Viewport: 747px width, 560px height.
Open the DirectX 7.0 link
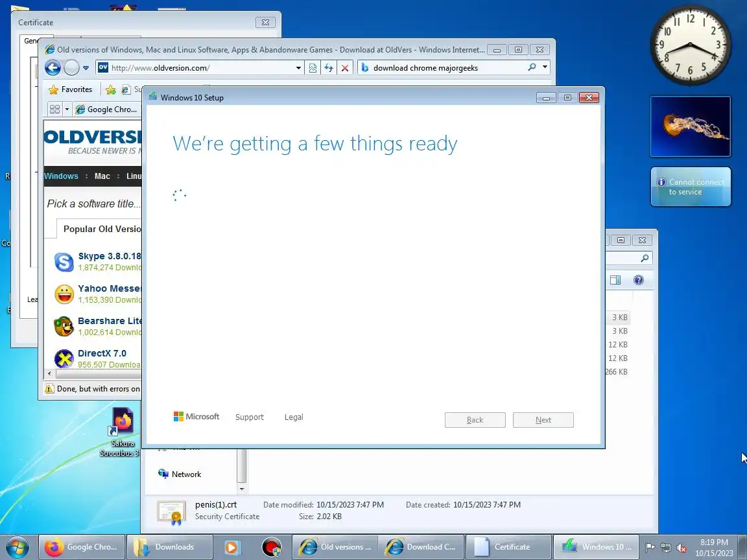pos(102,353)
